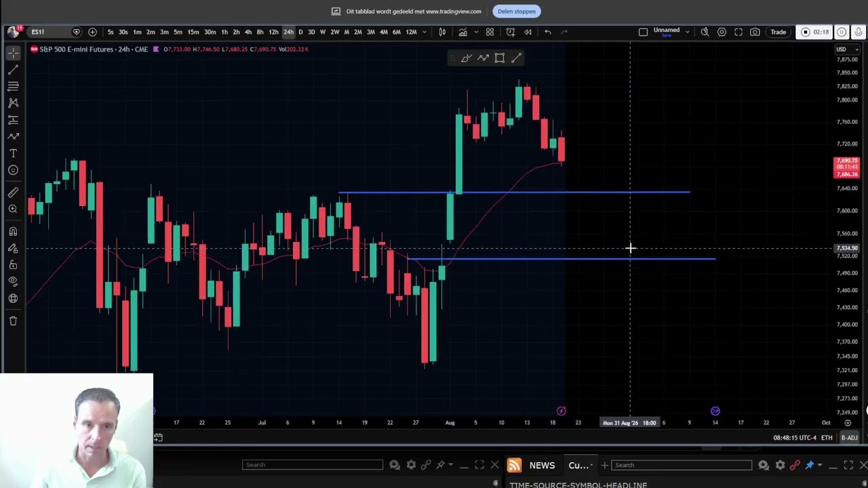Create an alert with the clock icon
This screenshot has width=868, height=488.
click(x=511, y=32)
